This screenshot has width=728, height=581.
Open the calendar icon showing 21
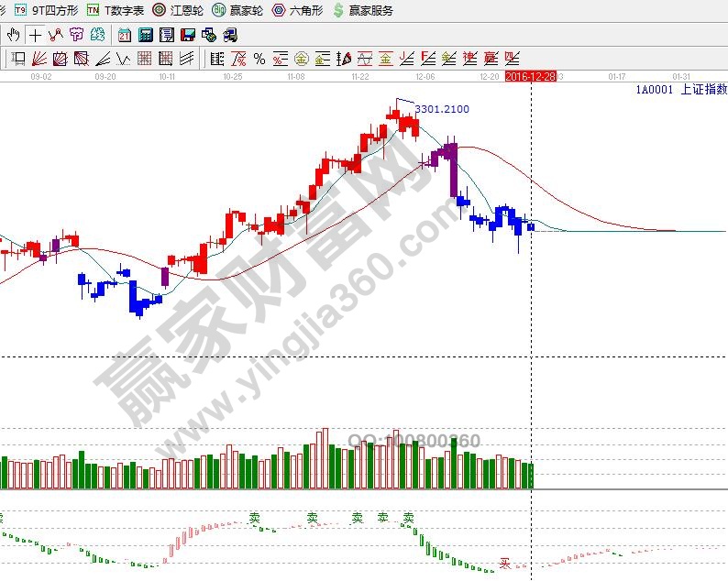coord(125,36)
